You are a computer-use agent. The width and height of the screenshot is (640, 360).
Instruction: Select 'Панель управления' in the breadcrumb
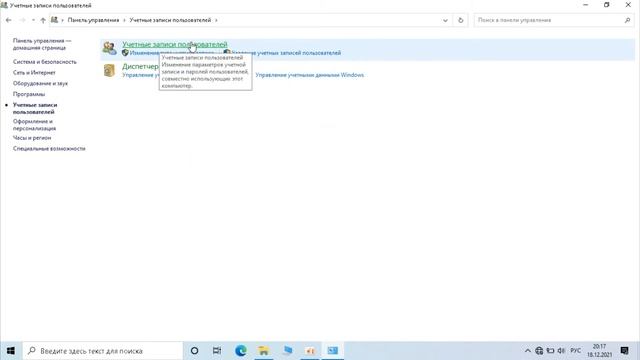click(93, 20)
